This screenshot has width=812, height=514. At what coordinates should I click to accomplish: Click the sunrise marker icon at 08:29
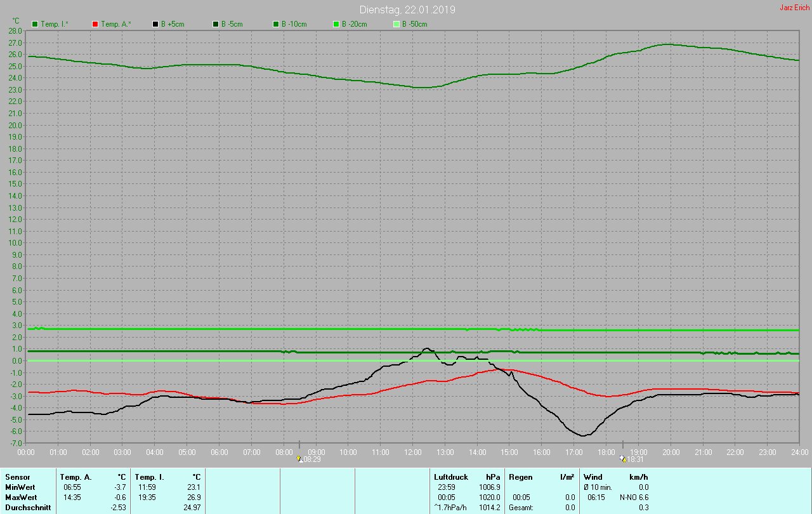pyautogui.click(x=299, y=459)
